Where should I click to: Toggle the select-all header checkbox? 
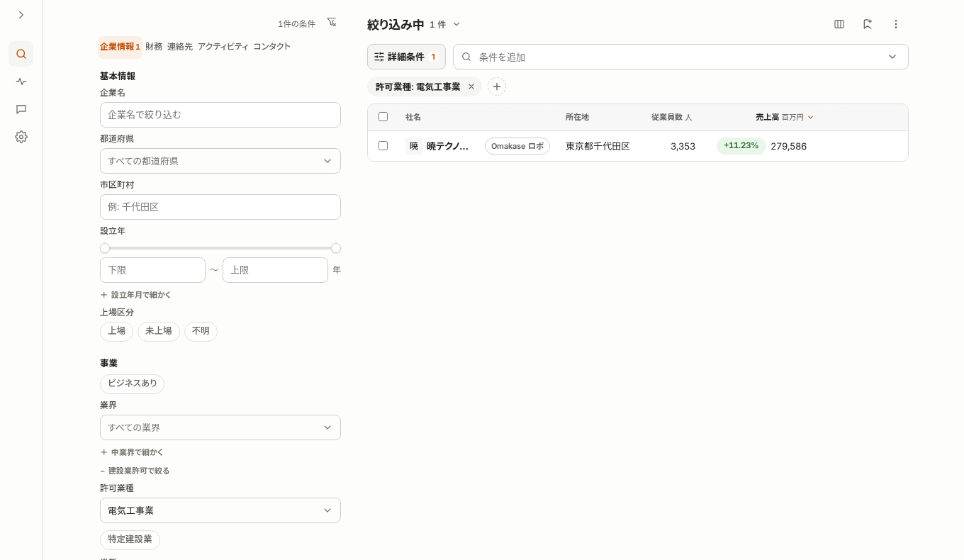coord(383,117)
